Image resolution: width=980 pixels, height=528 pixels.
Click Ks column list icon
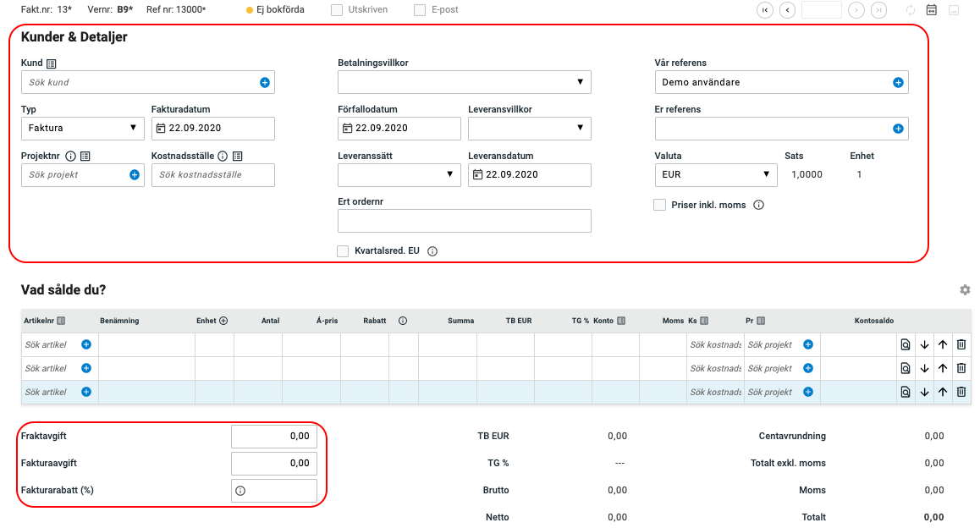[x=704, y=321]
